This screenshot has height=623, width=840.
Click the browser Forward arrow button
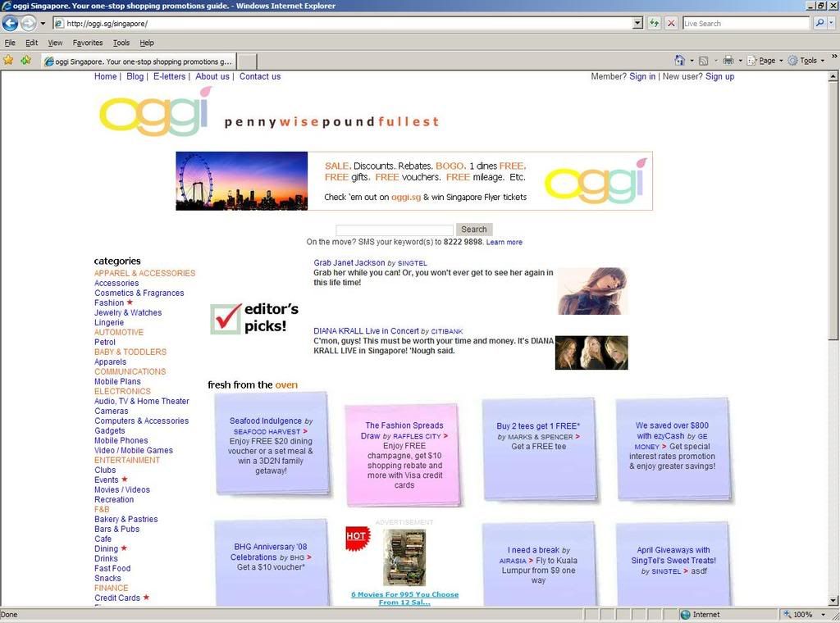[29, 23]
